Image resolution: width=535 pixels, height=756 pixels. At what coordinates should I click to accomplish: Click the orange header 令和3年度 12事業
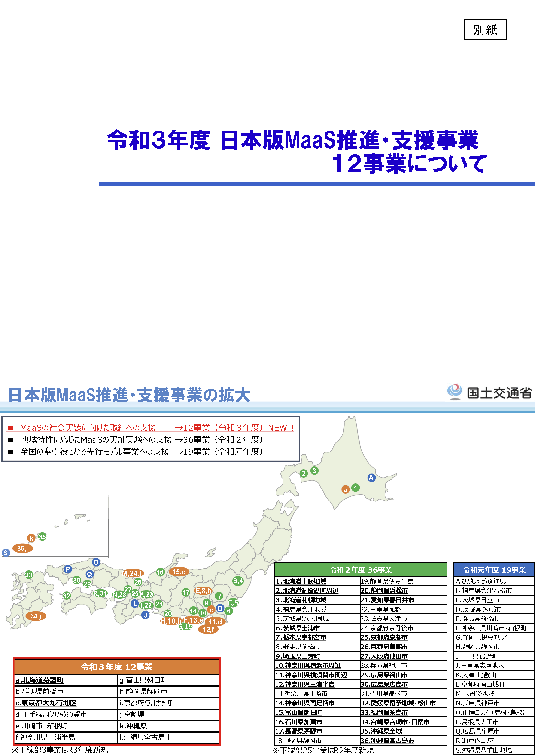(x=117, y=667)
